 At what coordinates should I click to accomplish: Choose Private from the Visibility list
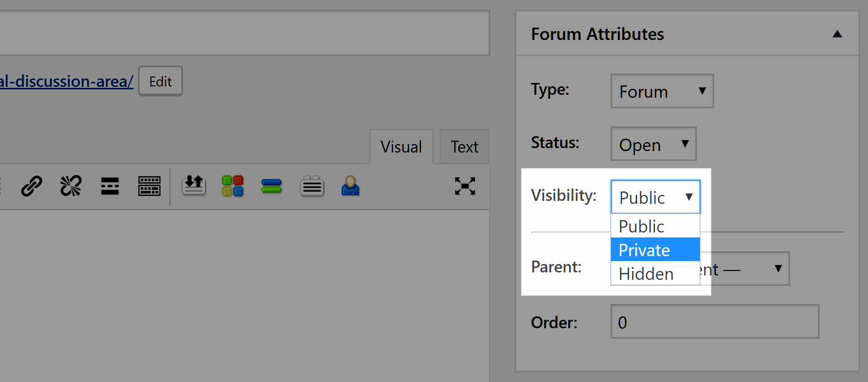(655, 250)
